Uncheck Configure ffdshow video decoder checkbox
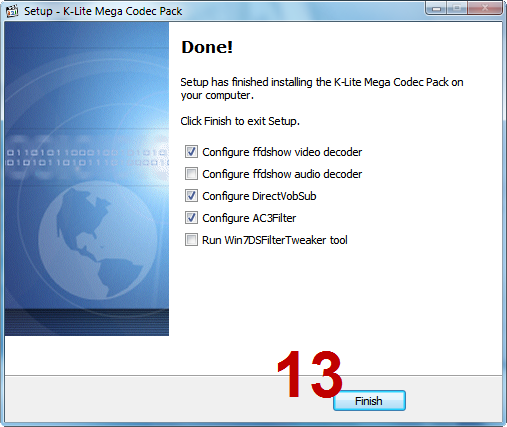Viewport: 507px width, 427px height. tap(191, 152)
